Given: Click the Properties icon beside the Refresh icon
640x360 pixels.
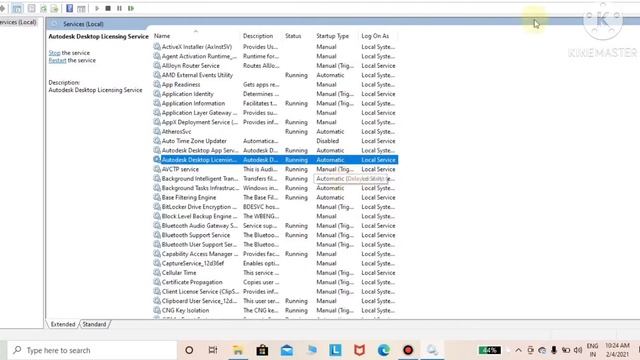Looking at the screenshot, I should [x=31, y=8].
